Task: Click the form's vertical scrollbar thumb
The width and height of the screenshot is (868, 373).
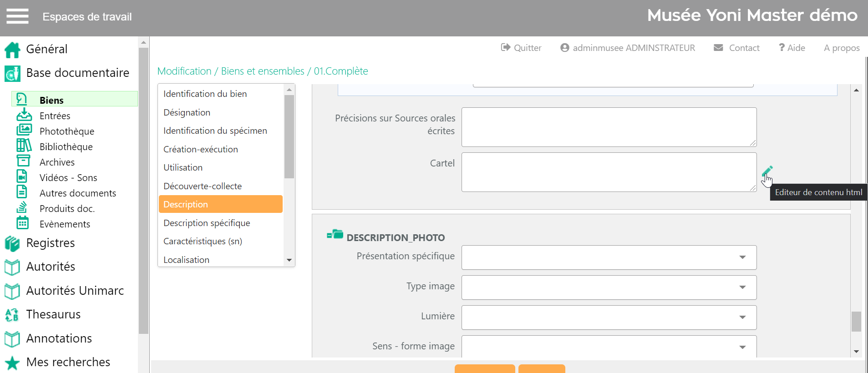Action: coord(856,322)
